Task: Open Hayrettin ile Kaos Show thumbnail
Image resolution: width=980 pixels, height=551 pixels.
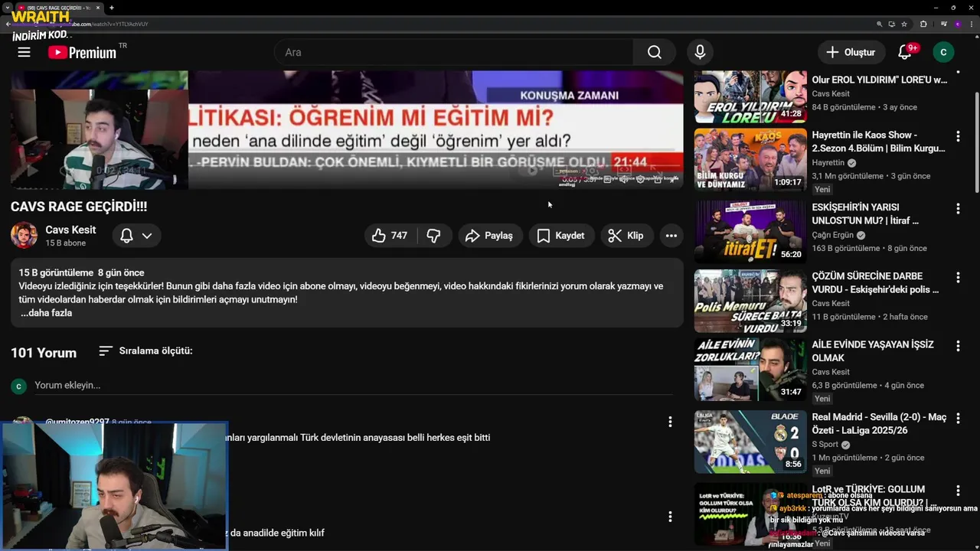Action: tap(750, 160)
